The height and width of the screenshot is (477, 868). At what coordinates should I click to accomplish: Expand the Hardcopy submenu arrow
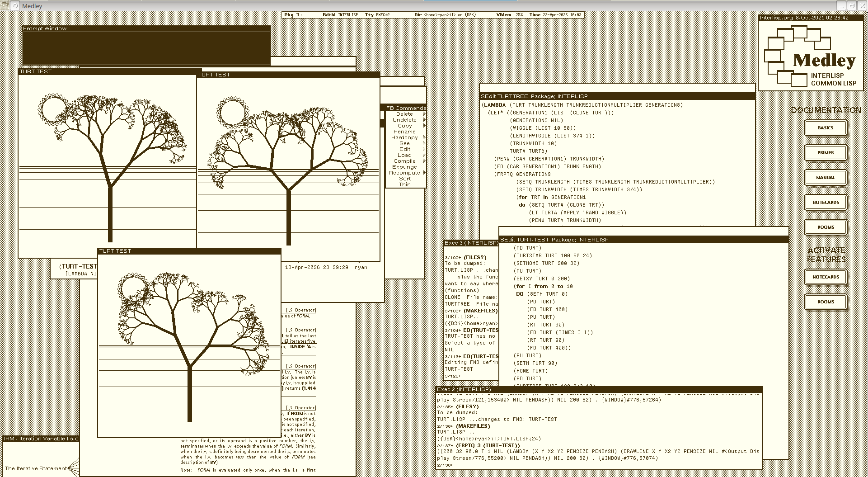click(424, 137)
